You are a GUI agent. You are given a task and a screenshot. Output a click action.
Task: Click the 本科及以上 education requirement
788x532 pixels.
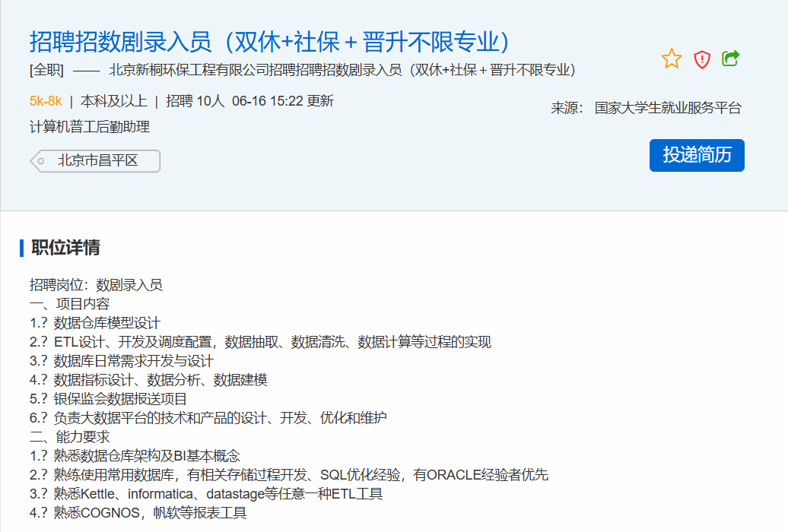click(x=113, y=101)
